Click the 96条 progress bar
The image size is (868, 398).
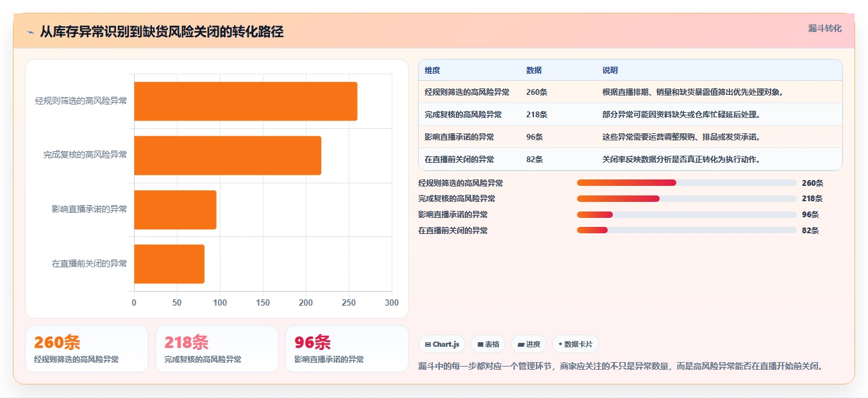point(687,215)
